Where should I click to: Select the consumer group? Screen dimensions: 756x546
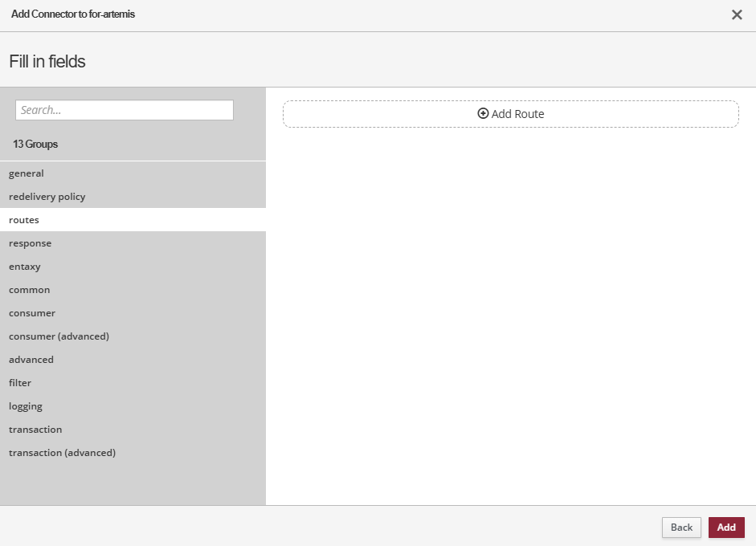[x=32, y=313]
